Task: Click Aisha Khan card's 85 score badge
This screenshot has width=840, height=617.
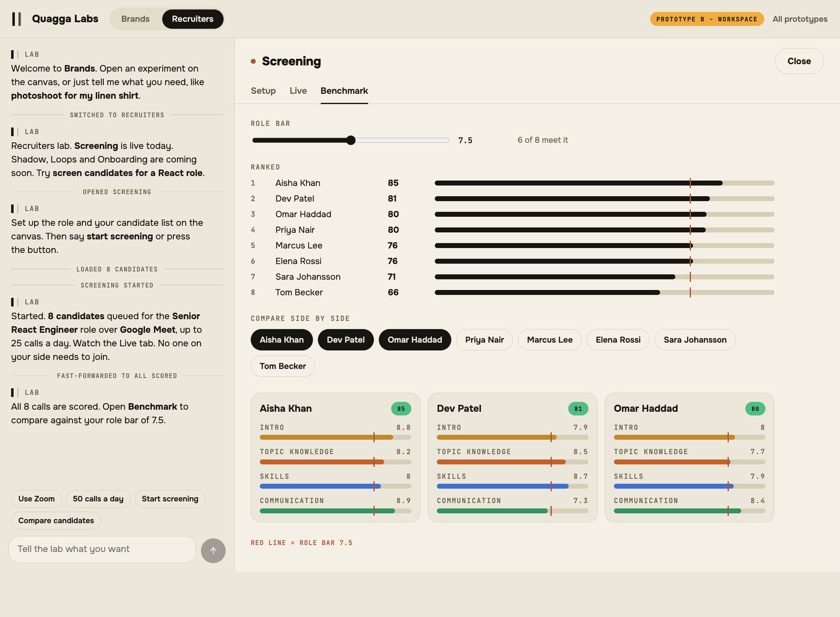Action: (401, 409)
